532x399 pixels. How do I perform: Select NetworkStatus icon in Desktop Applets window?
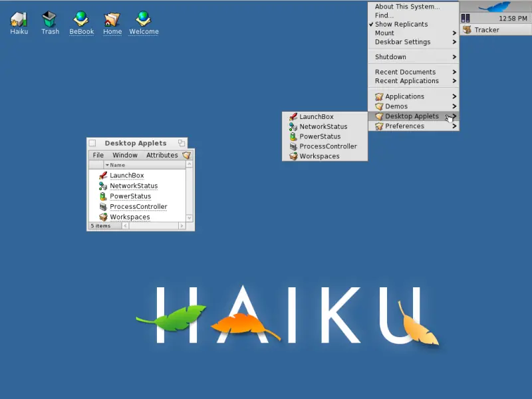coord(103,186)
